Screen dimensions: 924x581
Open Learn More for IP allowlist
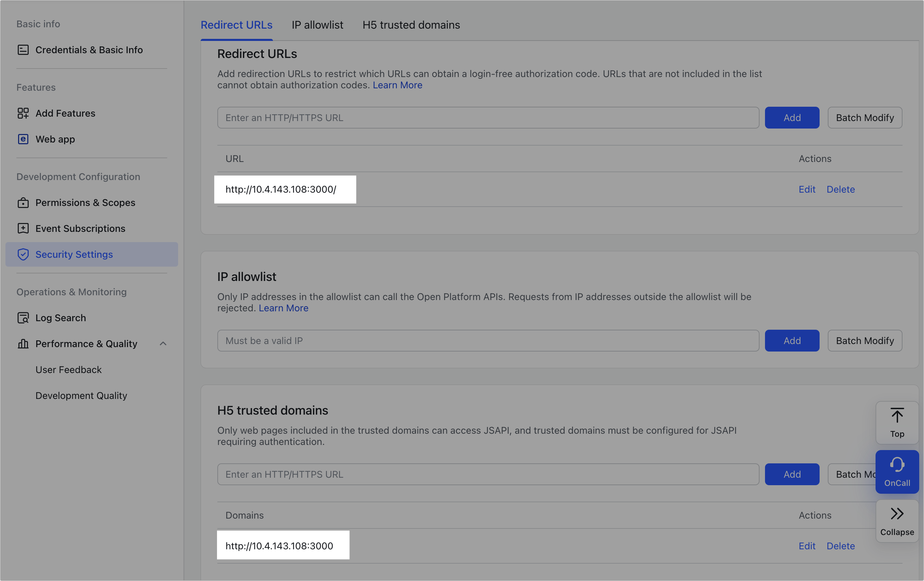(284, 308)
